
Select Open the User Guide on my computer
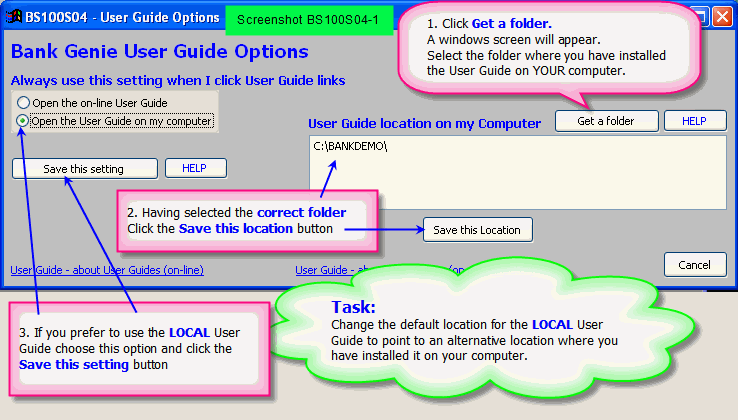(115, 121)
